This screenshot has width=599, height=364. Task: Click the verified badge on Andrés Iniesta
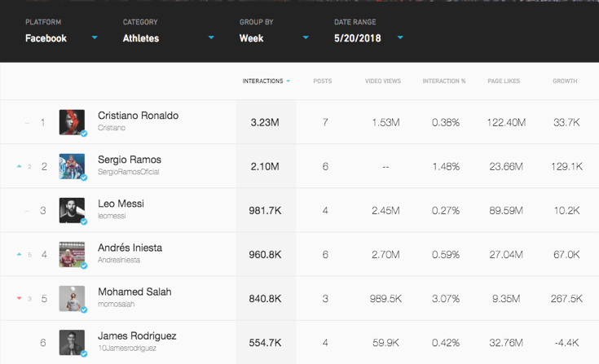click(84, 266)
